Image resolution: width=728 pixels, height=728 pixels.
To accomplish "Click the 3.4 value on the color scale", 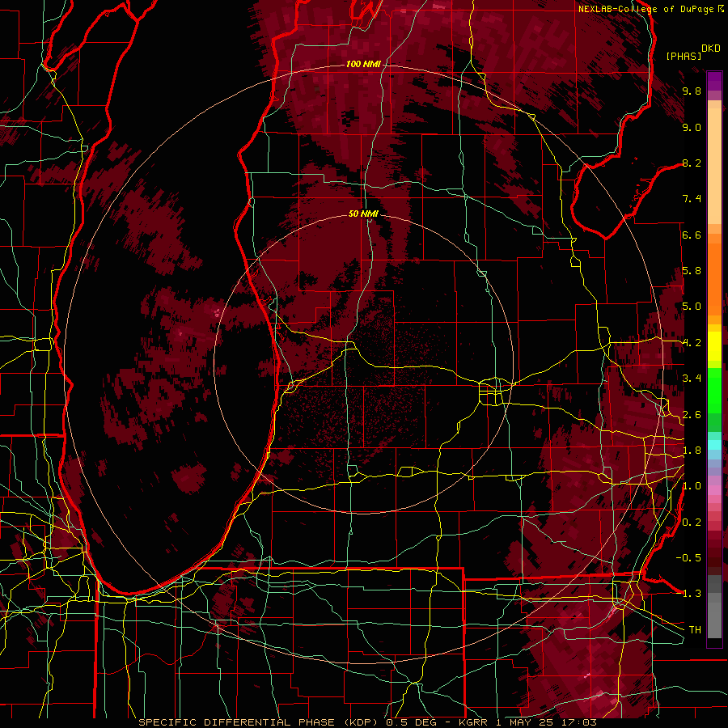I will (692, 379).
